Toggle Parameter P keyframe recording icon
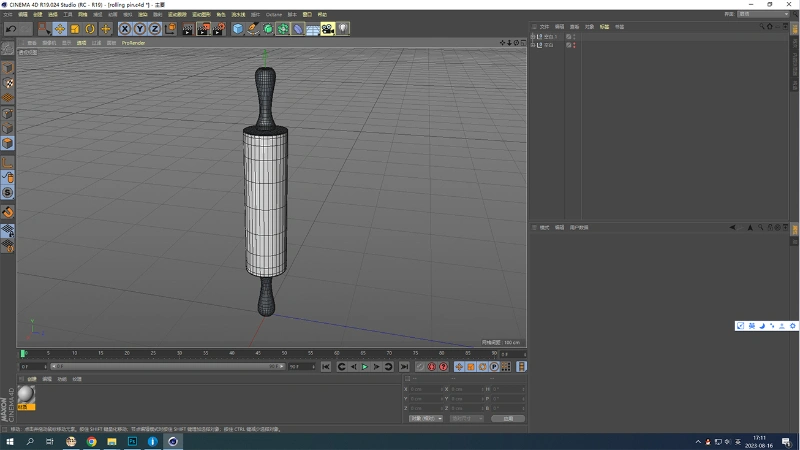The image size is (800, 450). 494,367
